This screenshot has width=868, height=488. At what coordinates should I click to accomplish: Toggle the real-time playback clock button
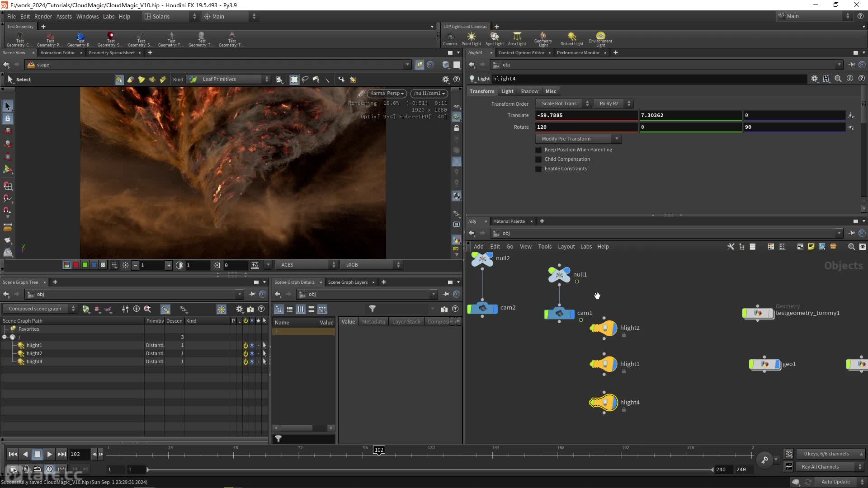[x=50, y=469]
